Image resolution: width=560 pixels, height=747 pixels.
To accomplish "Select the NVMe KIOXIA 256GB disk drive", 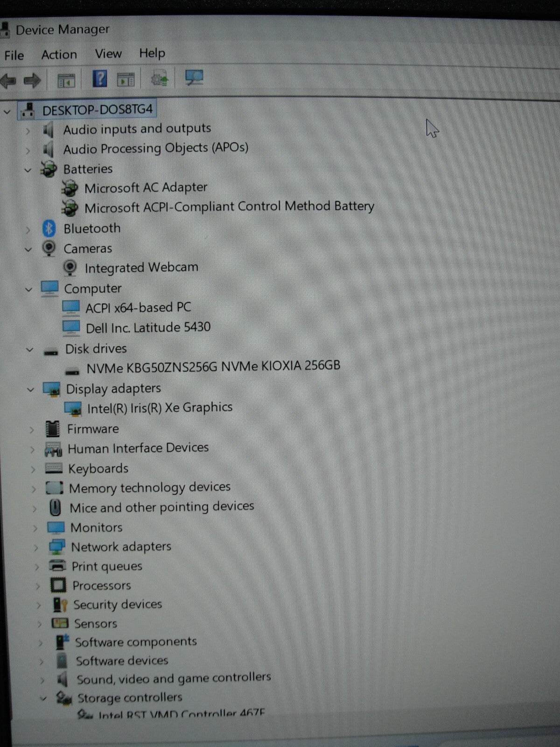I will point(213,366).
